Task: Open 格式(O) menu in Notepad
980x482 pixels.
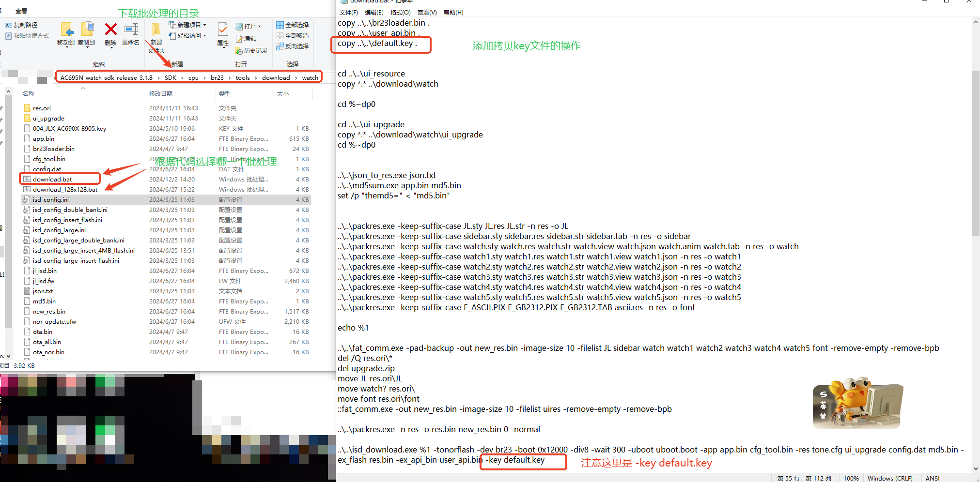Action: pos(400,12)
